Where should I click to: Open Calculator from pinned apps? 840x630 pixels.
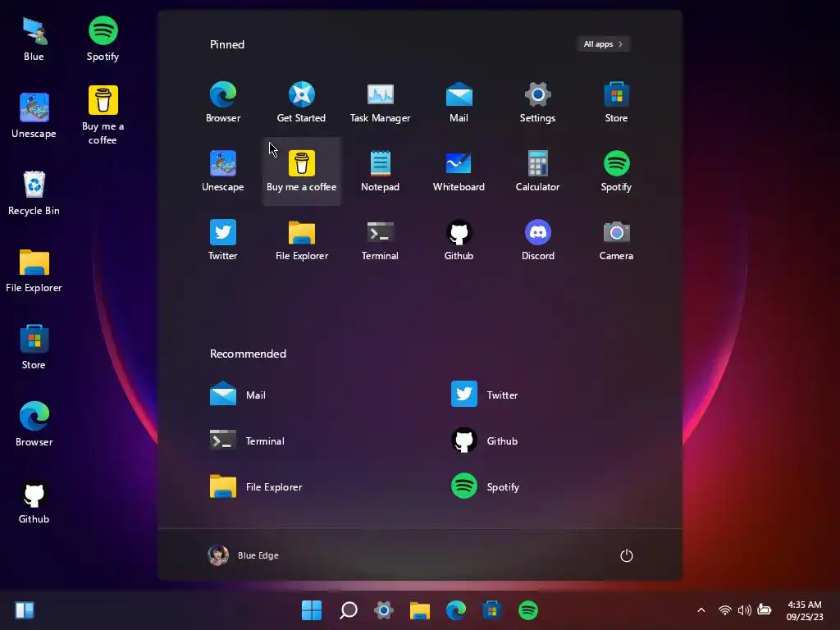click(x=537, y=171)
